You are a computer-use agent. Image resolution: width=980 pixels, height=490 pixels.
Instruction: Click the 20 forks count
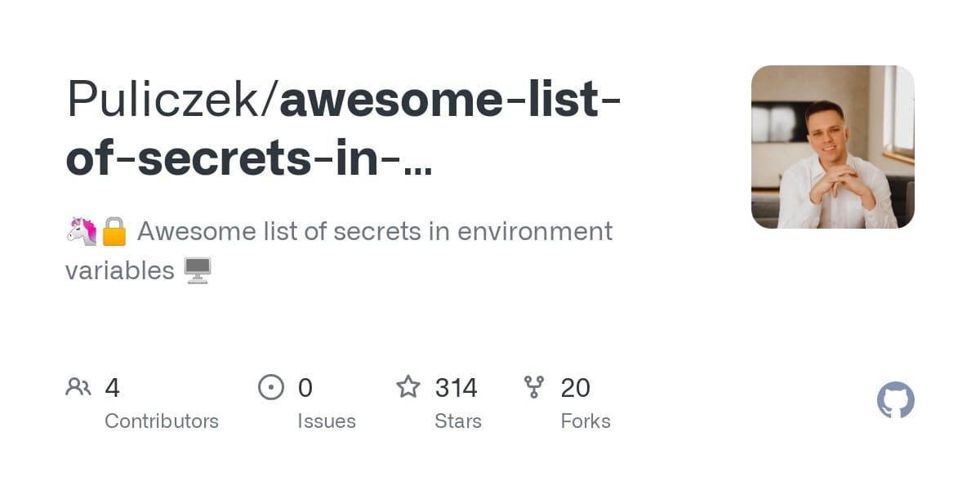click(575, 388)
